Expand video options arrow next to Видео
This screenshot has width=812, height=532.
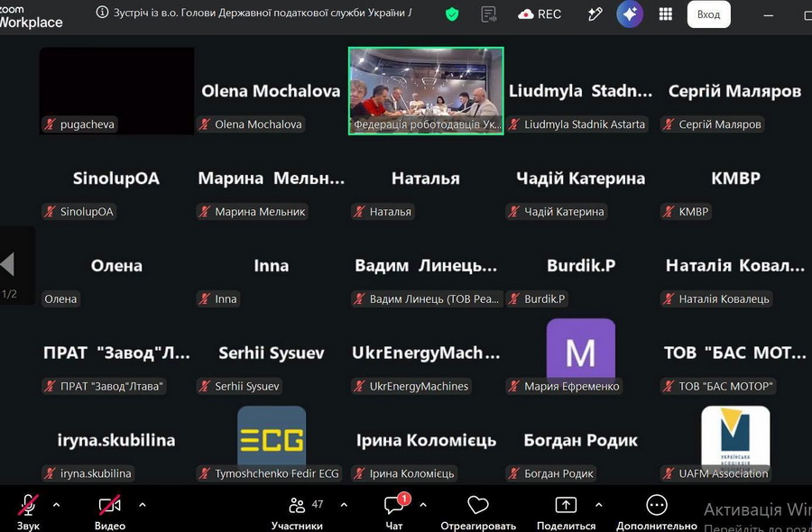(x=143, y=505)
